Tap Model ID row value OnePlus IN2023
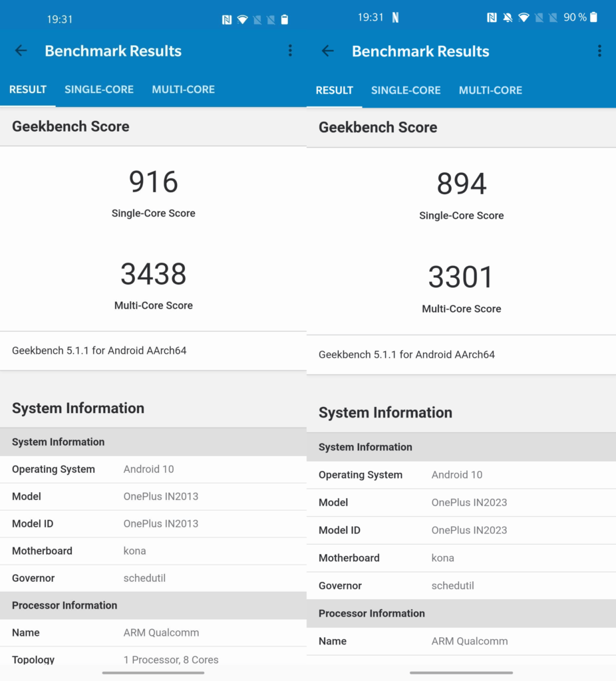616x681 pixels. (x=469, y=530)
